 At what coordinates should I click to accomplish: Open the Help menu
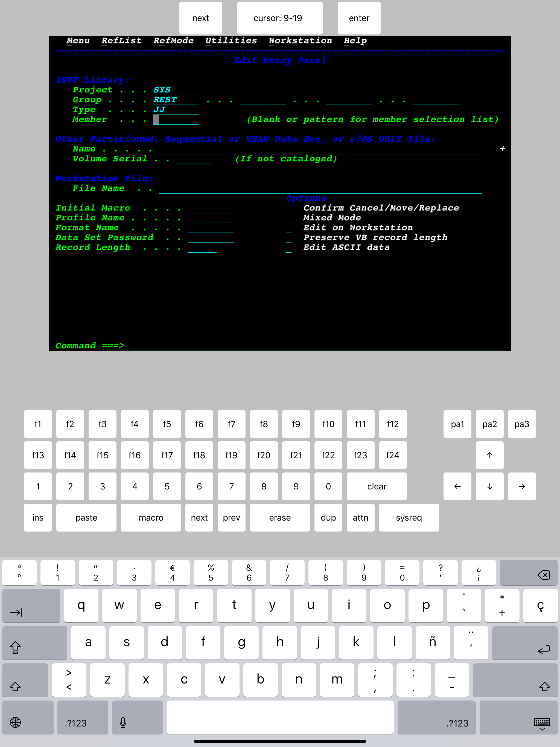click(x=355, y=40)
